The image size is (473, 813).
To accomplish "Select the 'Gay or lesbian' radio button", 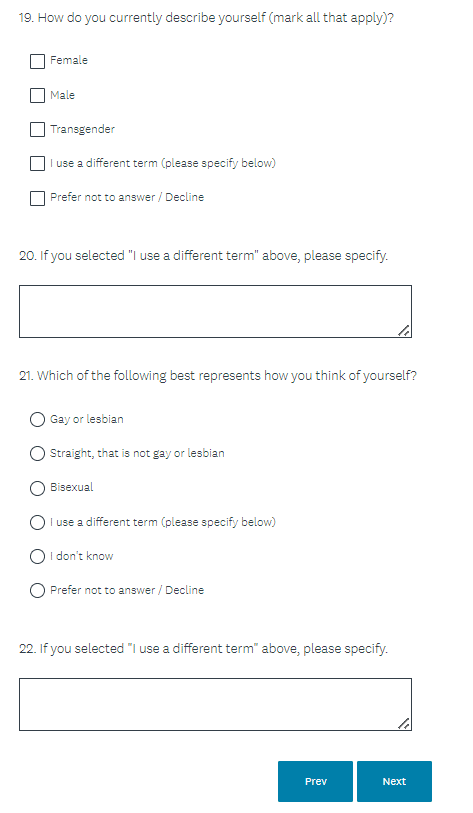I will [x=37, y=419].
